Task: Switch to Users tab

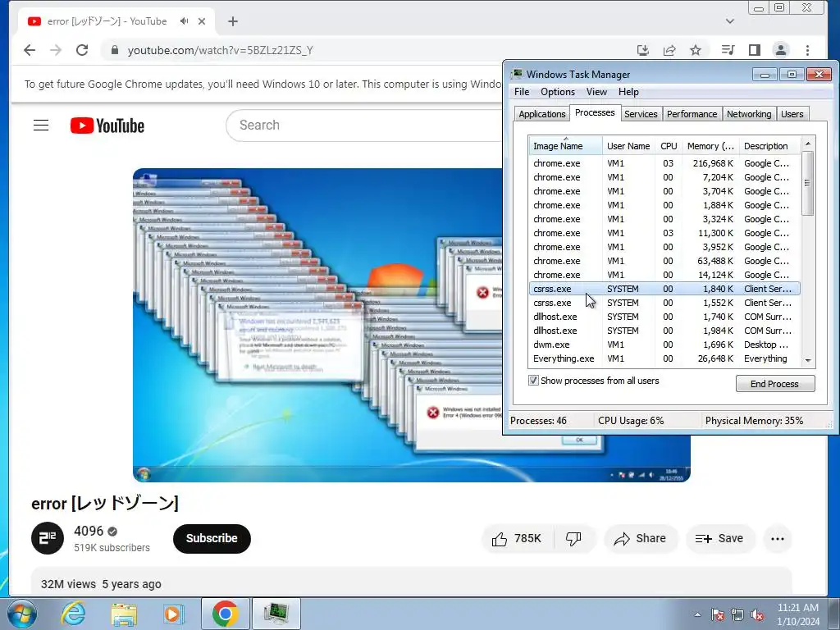Action: tap(792, 114)
